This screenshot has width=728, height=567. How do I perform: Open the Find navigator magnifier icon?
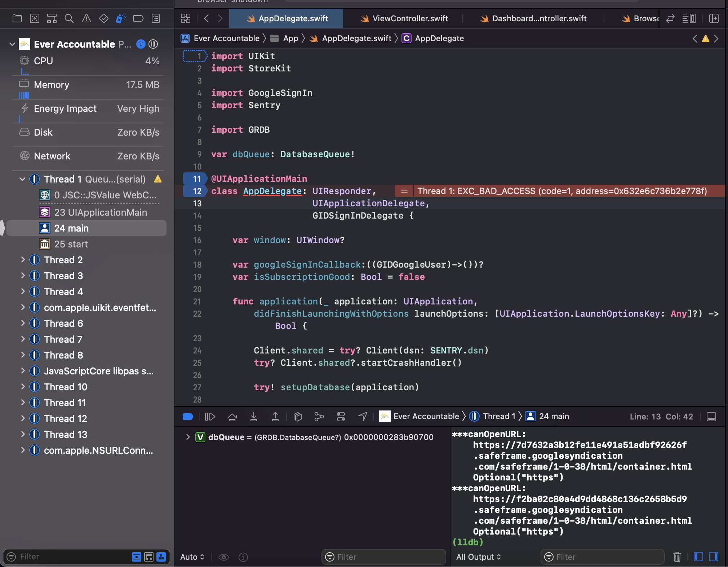point(69,18)
